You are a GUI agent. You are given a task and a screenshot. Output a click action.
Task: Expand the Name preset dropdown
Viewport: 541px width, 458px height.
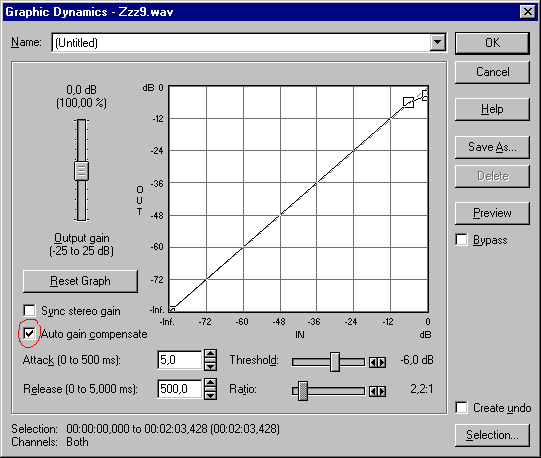pyautogui.click(x=437, y=42)
